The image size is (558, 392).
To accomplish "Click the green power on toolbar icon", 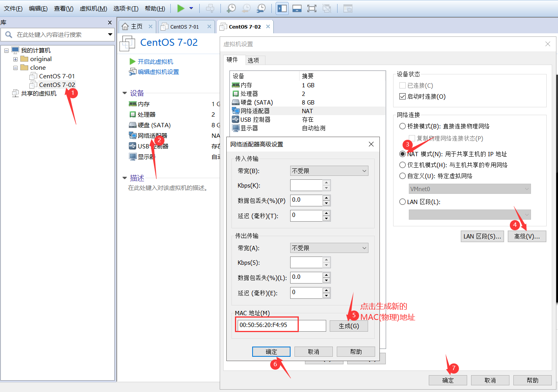I will (181, 8).
